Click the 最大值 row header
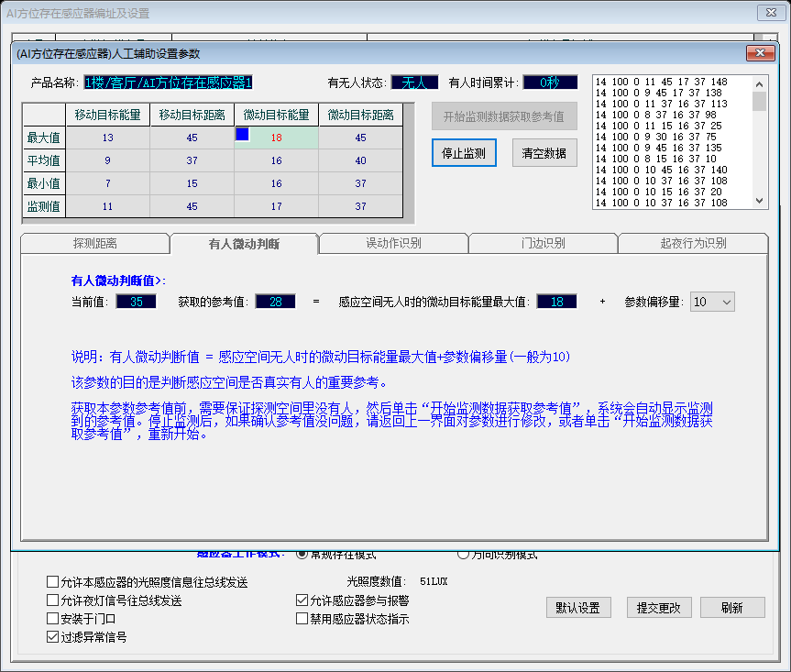Screen dimensions: 791x672 (x=44, y=138)
